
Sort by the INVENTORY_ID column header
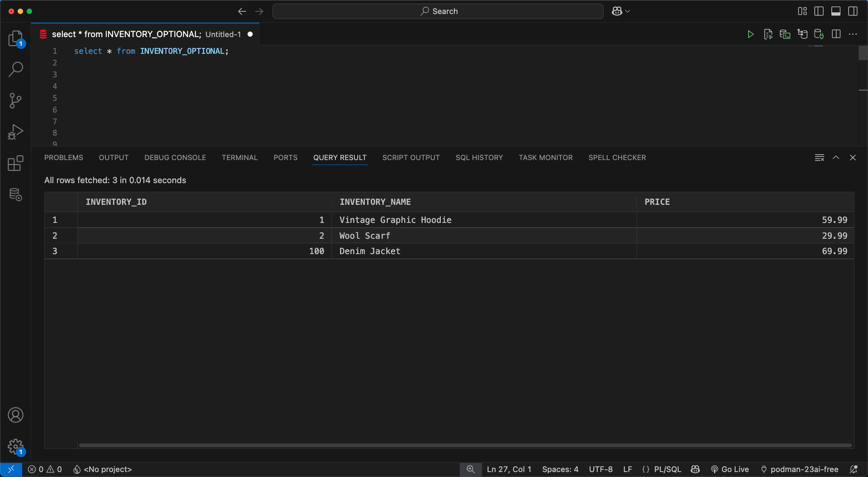205,202
